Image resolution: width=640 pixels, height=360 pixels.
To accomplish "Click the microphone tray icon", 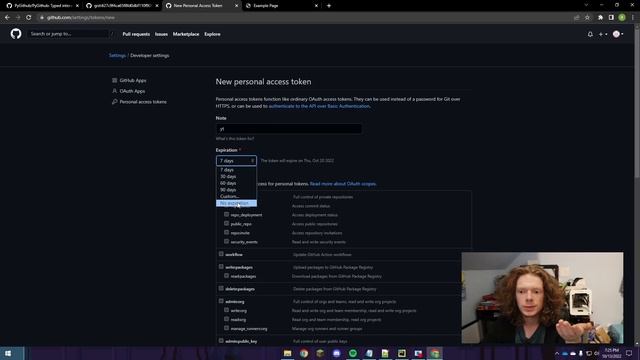I will click(x=581, y=353).
